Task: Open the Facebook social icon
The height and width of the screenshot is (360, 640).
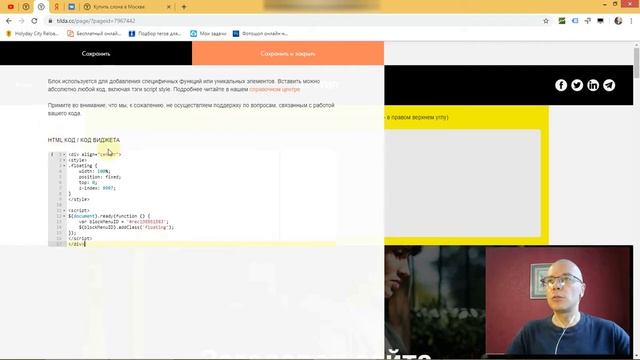Action: click(561, 85)
